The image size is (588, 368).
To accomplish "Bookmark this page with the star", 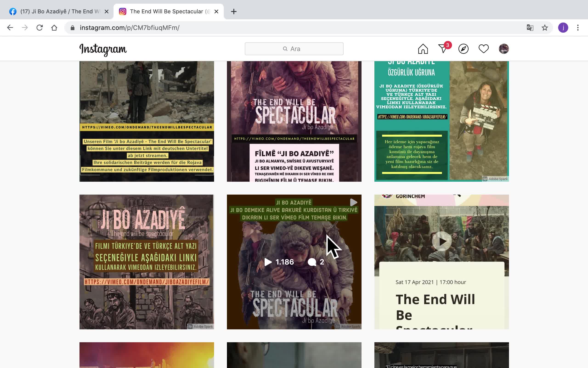I will [545, 28].
